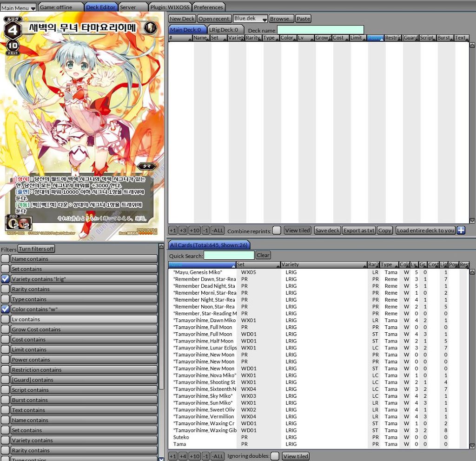Screen dimensions: 476x461
Task: Uncheck the Variety contains "lrig" filter
Action: [5, 279]
